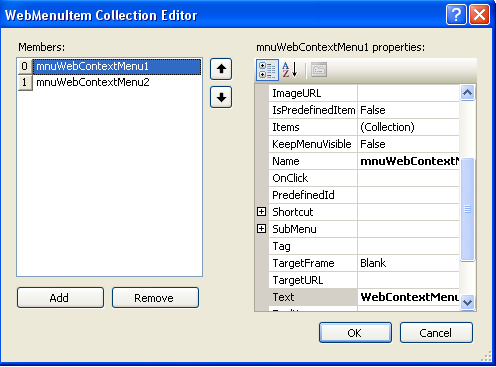Open the dialog help button
Screen dimensions: 496x367
(456, 15)
